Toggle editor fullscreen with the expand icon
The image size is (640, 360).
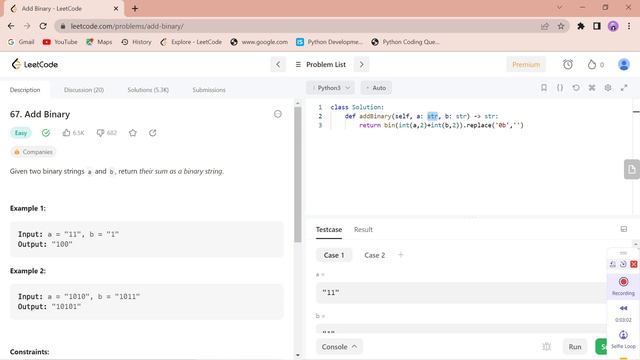[624, 88]
